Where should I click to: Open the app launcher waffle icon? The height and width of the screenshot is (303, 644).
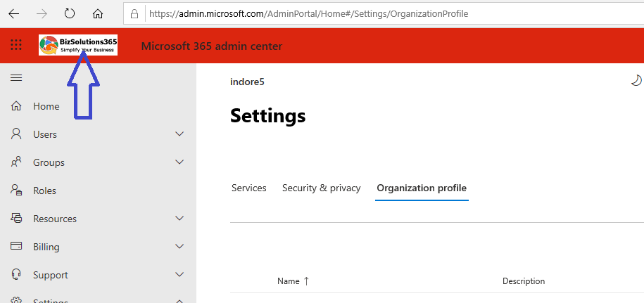[x=16, y=46]
